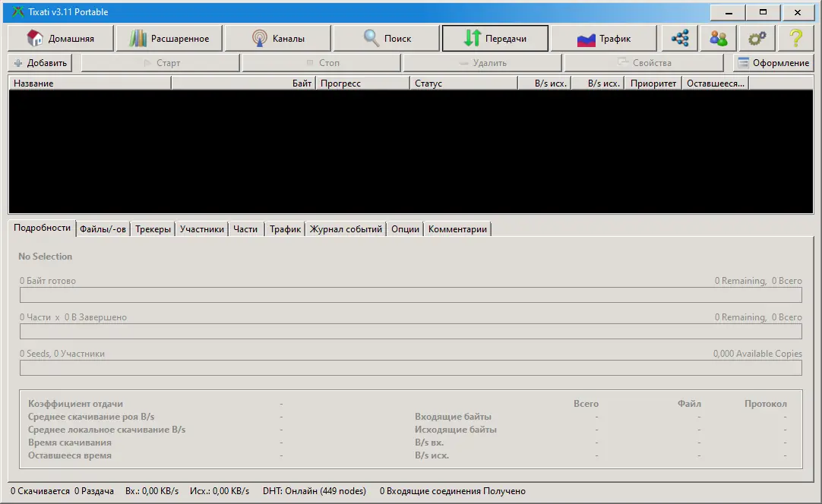The height and width of the screenshot is (504, 822).
Task: Switch to the Участники tab
Action: point(202,229)
